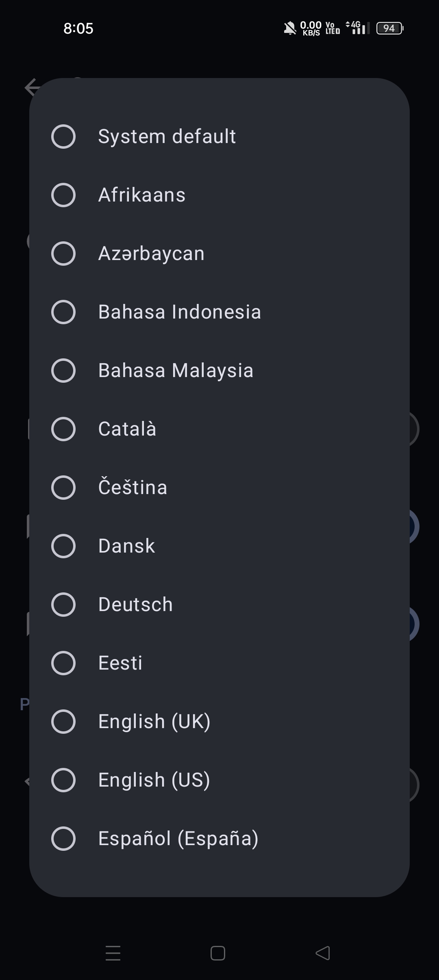Viewport: 439px width, 980px height.
Task: Select the System default radio button
Action: pyautogui.click(x=63, y=137)
